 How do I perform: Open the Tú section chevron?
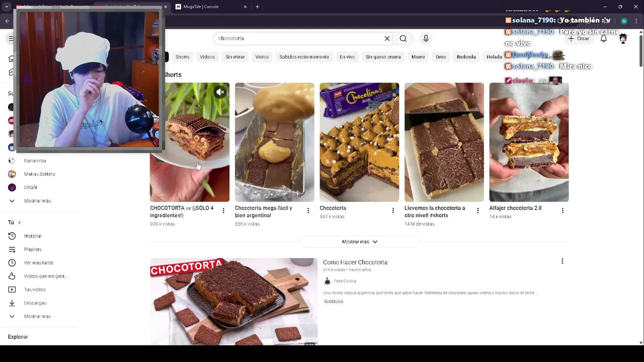tap(19, 222)
